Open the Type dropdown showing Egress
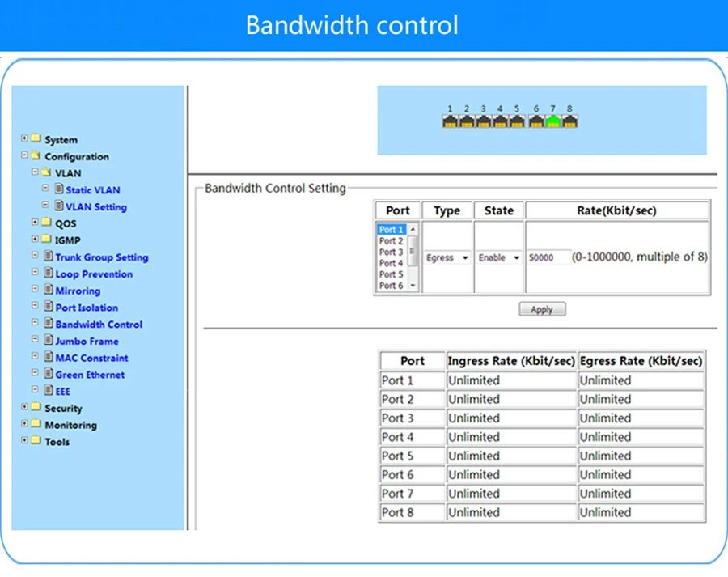Image resolution: width=728 pixels, height=577 pixels. pyautogui.click(x=447, y=257)
